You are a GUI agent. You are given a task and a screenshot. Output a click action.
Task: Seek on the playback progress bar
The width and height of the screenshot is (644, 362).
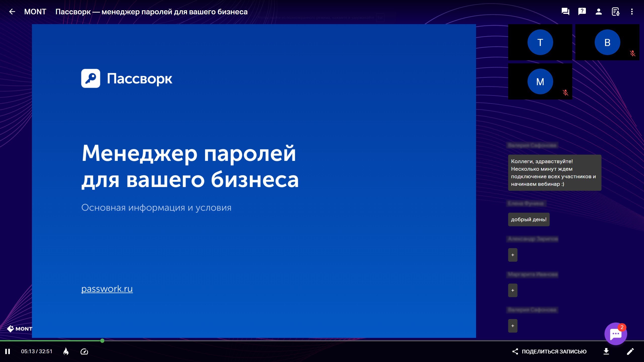tap(322, 341)
